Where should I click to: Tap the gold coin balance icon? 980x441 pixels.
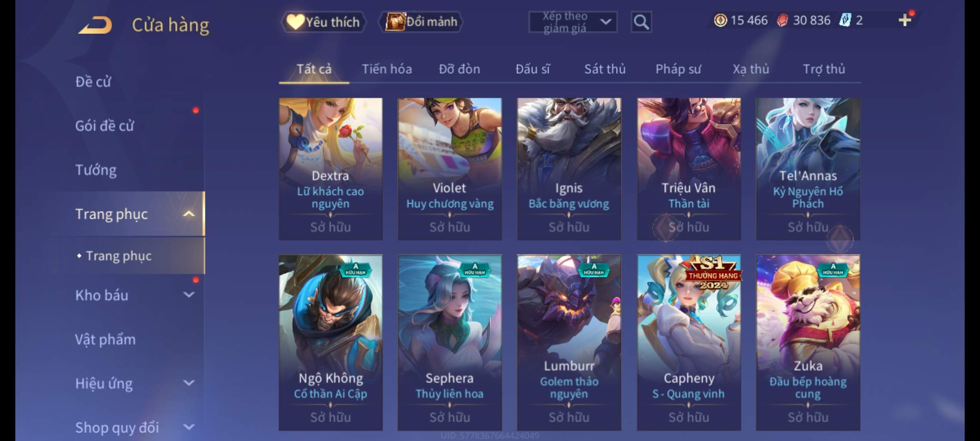point(720,20)
